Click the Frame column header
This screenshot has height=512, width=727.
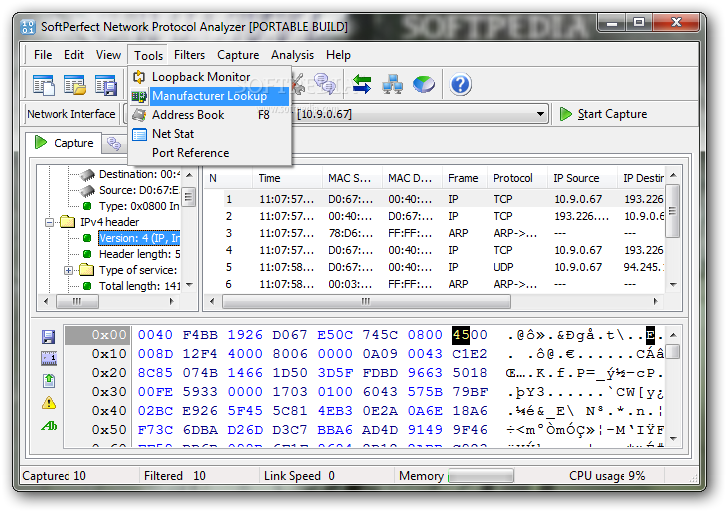click(465, 178)
